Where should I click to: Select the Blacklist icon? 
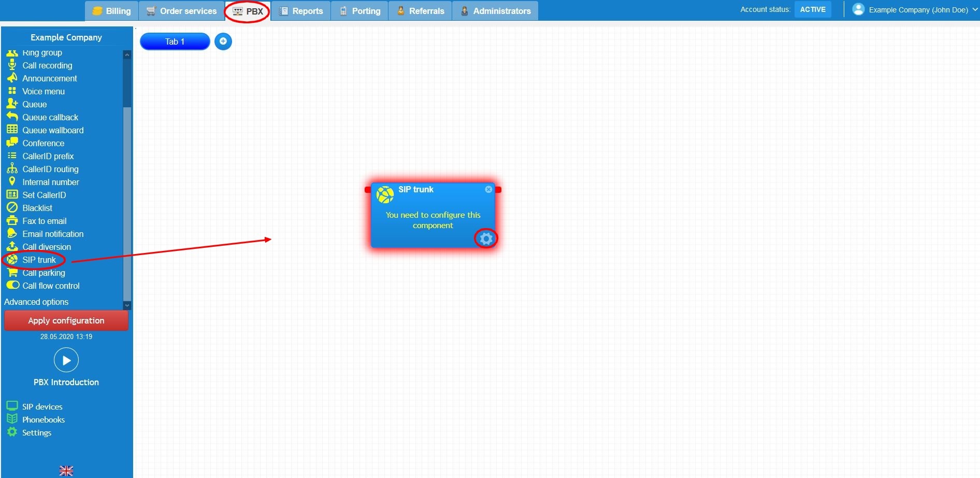[12, 207]
